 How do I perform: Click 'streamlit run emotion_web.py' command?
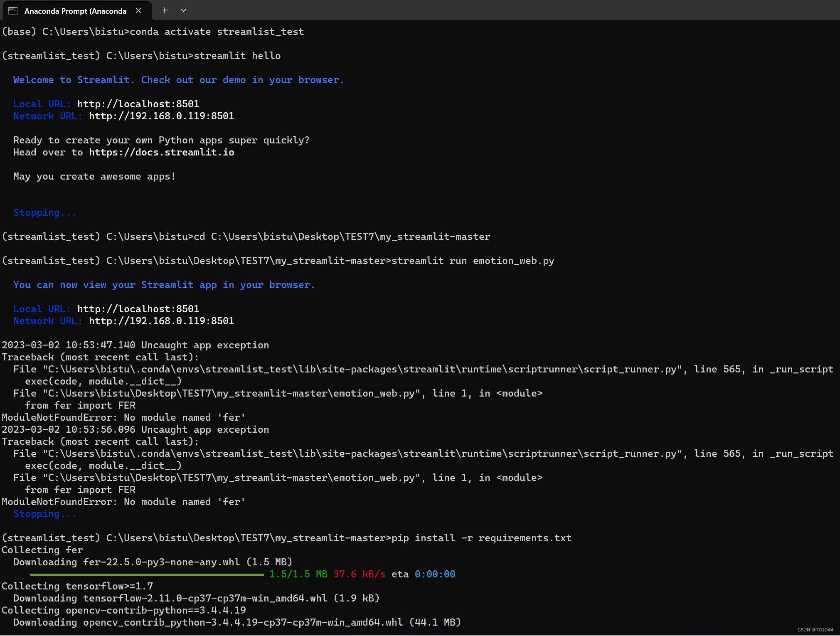pyautogui.click(x=473, y=261)
